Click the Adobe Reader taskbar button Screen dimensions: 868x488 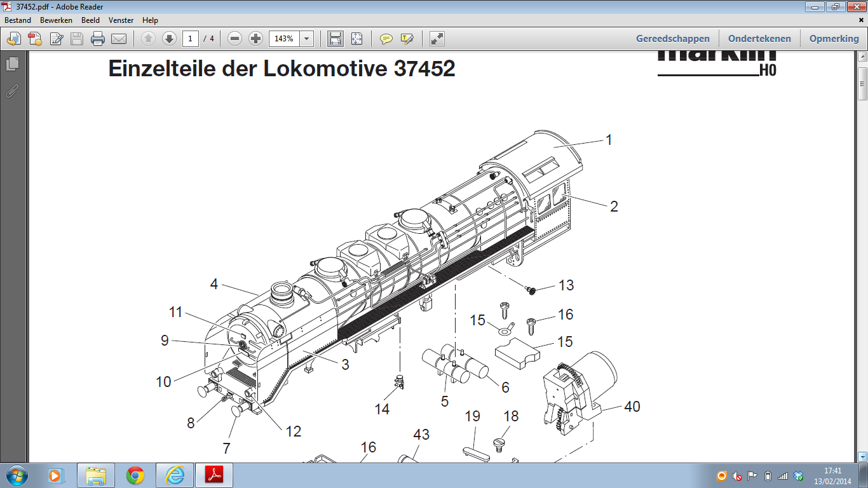point(214,475)
